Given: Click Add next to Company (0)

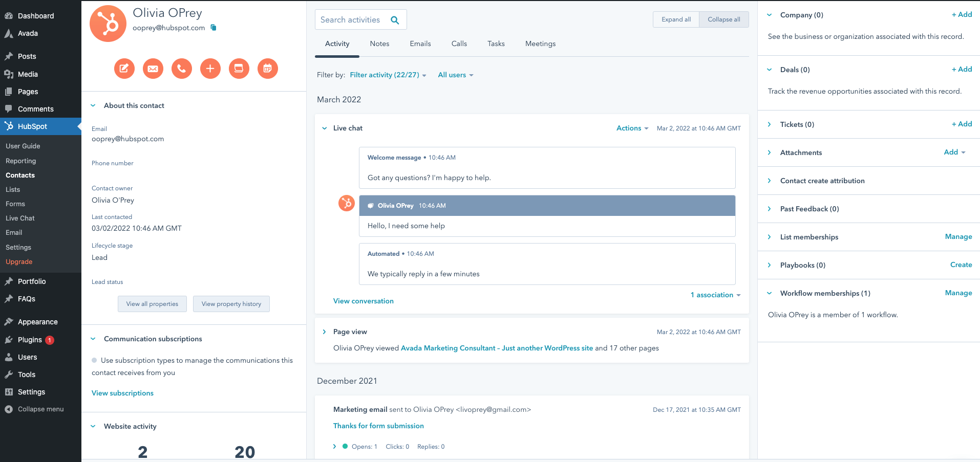Looking at the screenshot, I should [962, 14].
